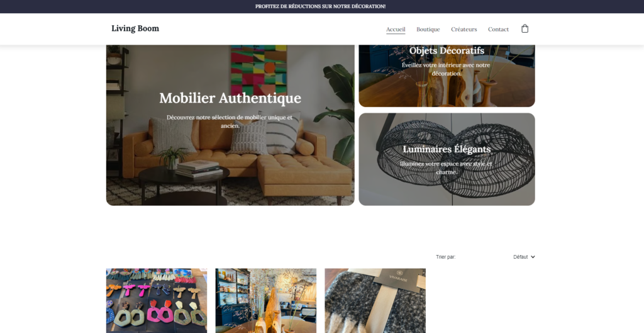Click the sofa furniture description text

click(230, 121)
